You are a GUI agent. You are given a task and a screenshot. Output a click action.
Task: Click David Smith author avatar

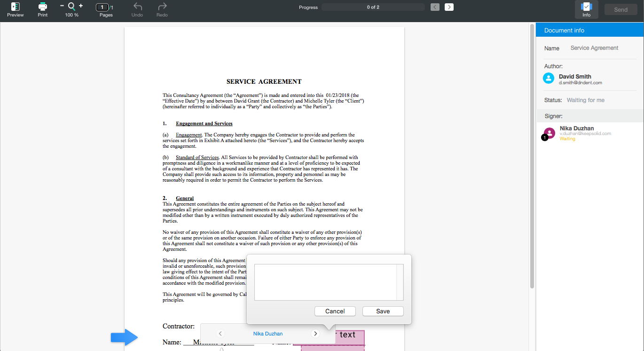[549, 78]
